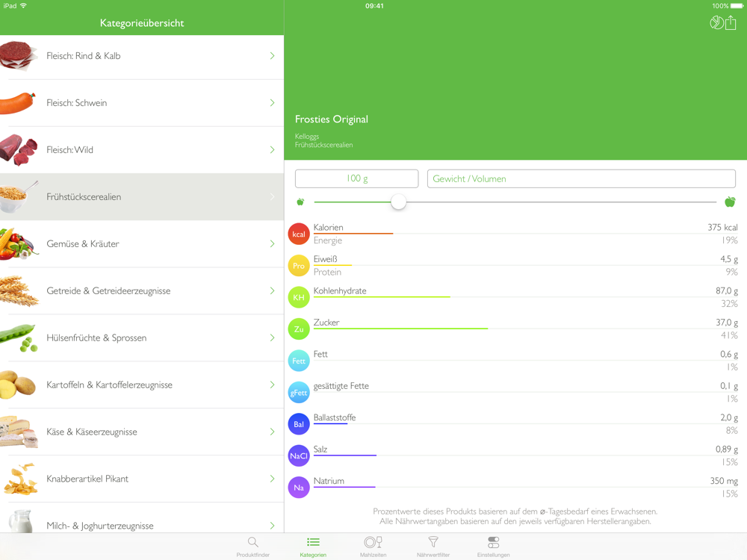Tap the purple NaCl Salz icon
Screen dimensions: 747x560
[x=299, y=455]
